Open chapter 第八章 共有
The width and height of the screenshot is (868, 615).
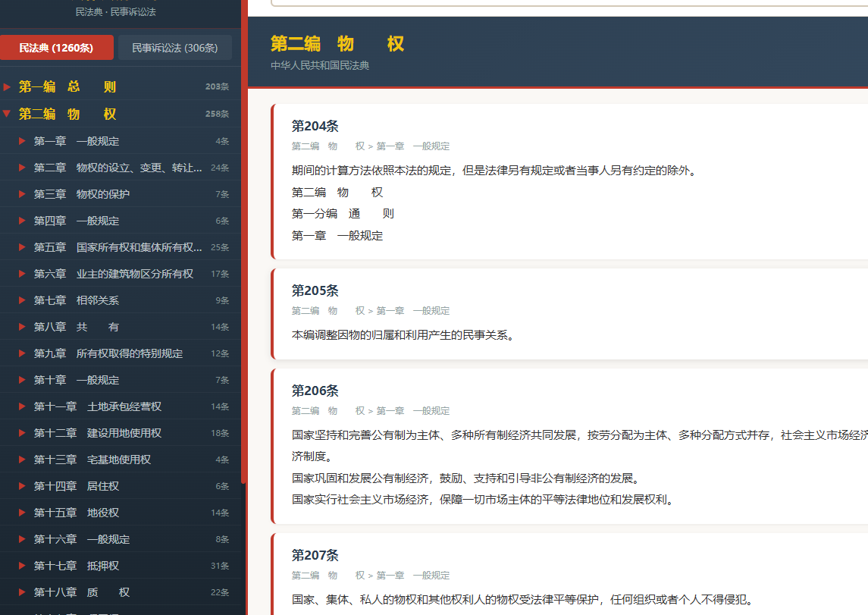[x=77, y=327]
